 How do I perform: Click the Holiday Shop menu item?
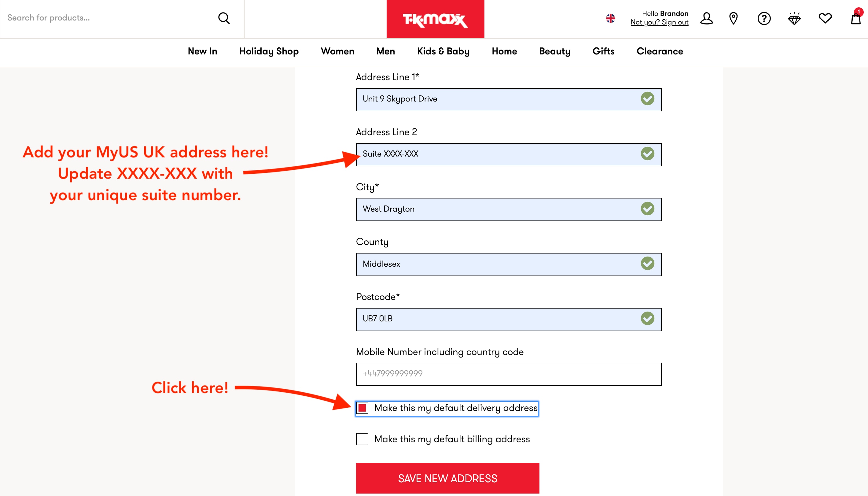pos(269,51)
